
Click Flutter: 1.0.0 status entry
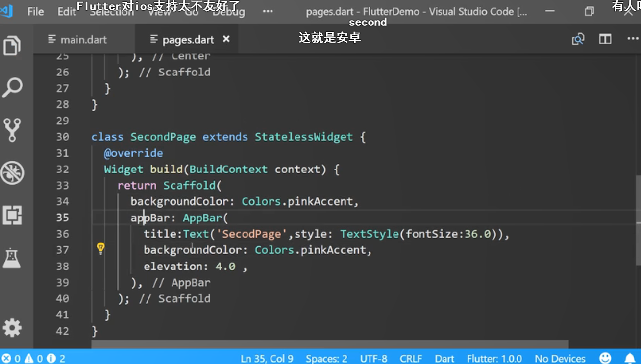[494, 359]
